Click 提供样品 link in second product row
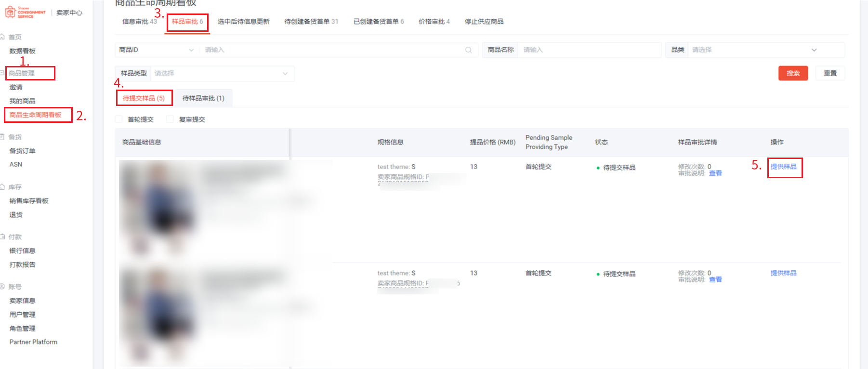Viewport: 868px width, 369px height. (x=784, y=273)
